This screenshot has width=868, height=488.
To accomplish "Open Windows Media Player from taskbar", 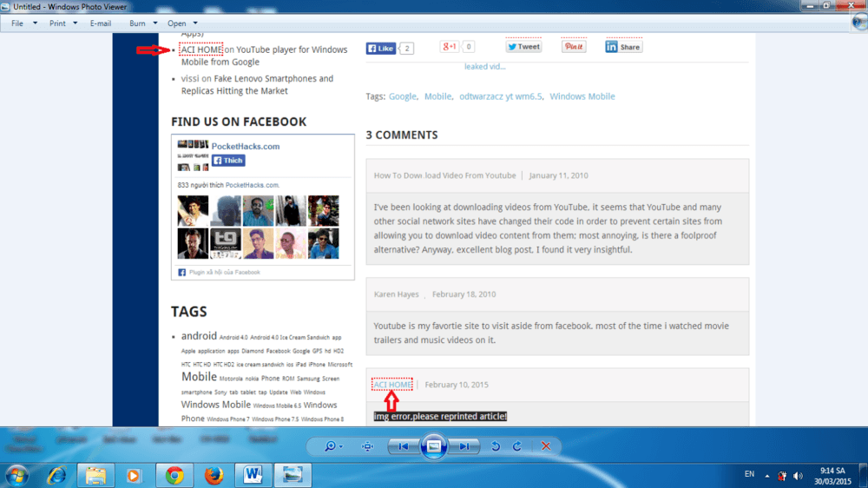I will point(134,476).
